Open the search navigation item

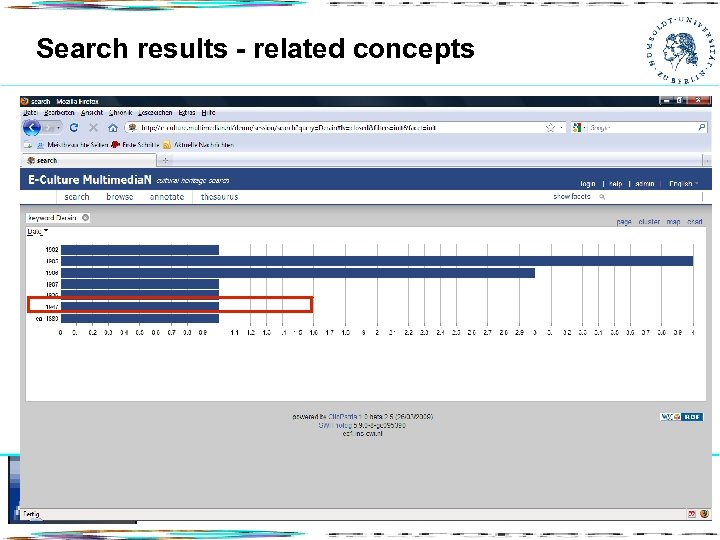77,197
